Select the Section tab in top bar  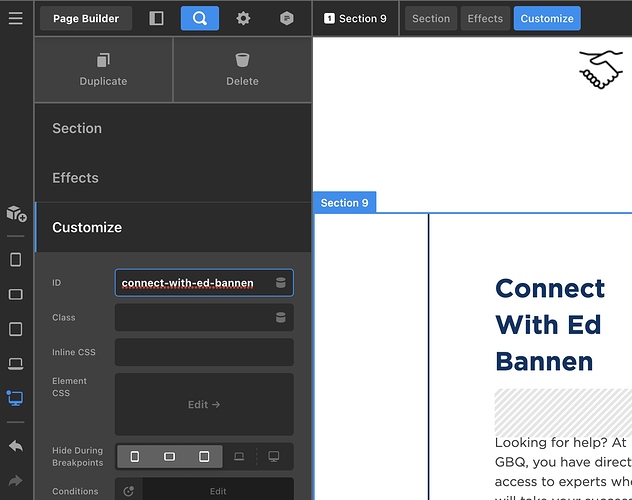pyautogui.click(x=431, y=18)
